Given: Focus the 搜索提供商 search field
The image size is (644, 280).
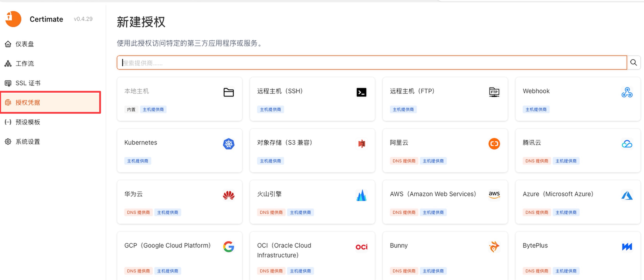Looking at the screenshot, I should (x=372, y=62).
